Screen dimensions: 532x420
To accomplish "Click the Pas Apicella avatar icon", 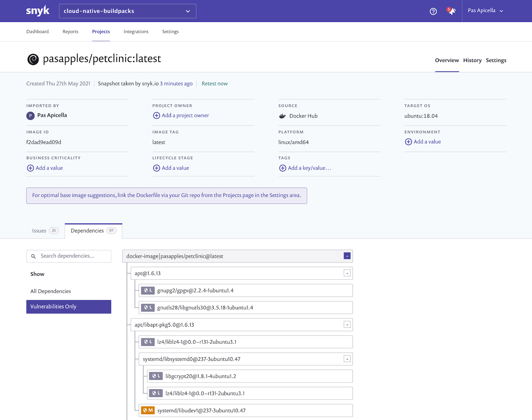I will (30, 116).
